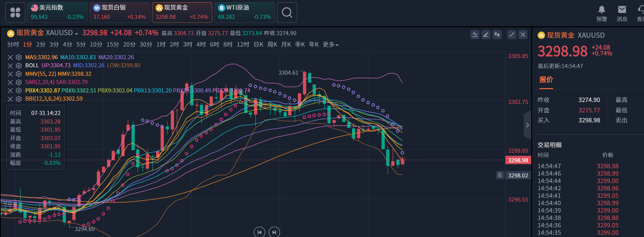Select the 10分 timeframe

96,44
